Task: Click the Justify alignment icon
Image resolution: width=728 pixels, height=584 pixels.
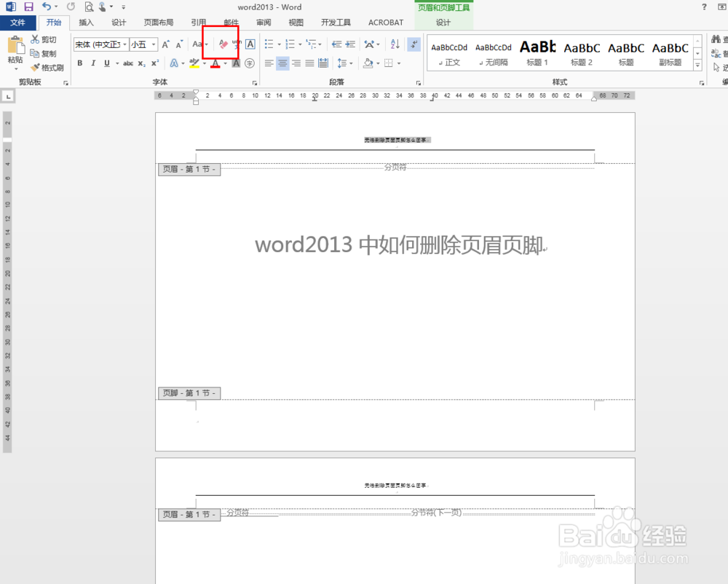Action: coord(309,63)
